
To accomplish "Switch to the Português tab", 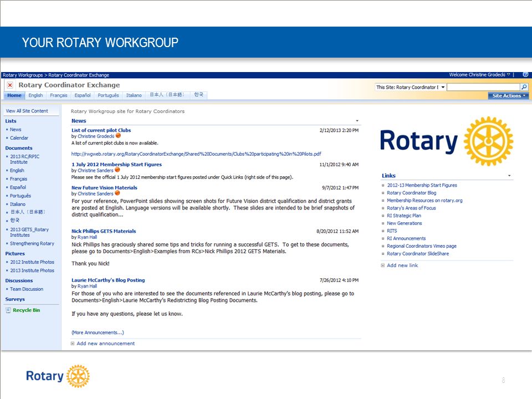I will click(x=108, y=95).
